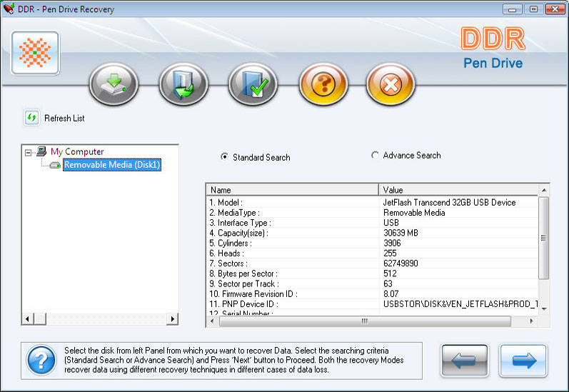569x392 pixels.
Task: Collapse the My Computer tree node
Action: coord(28,153)
